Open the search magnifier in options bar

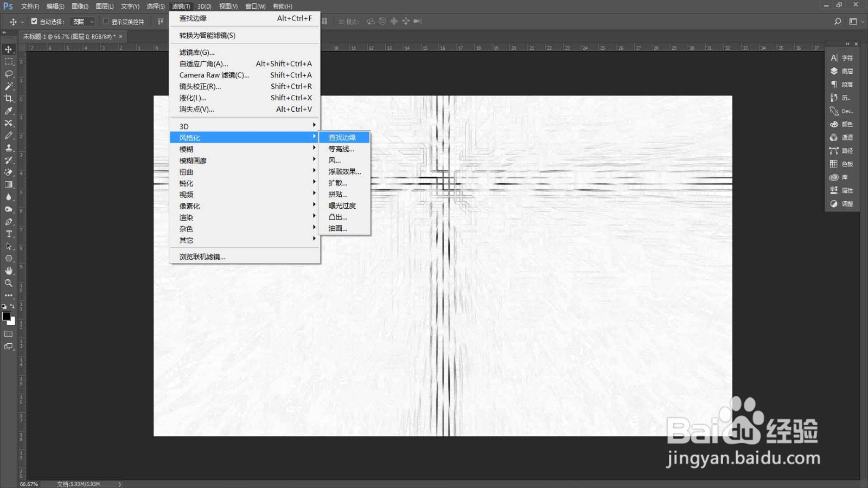[x=838, y=22]
